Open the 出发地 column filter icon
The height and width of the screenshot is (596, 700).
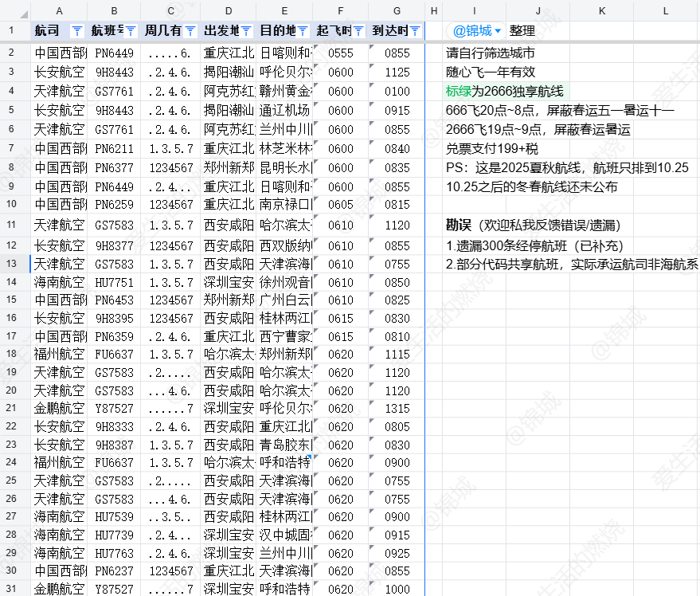(x=246, y=31)
